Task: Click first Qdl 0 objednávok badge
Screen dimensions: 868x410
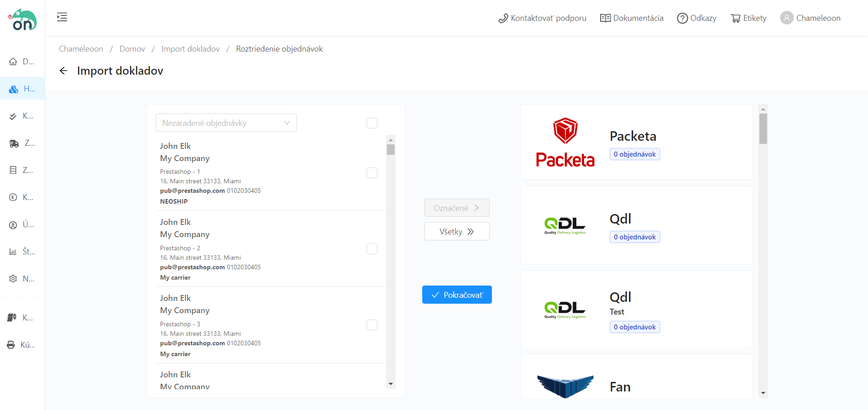Action: [635, 237]
